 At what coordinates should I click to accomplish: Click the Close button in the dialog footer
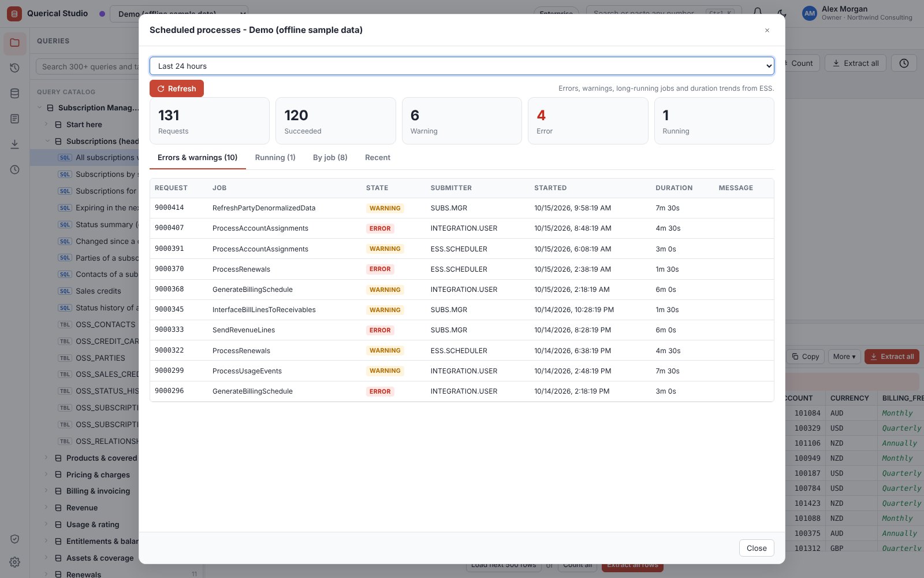757,548
